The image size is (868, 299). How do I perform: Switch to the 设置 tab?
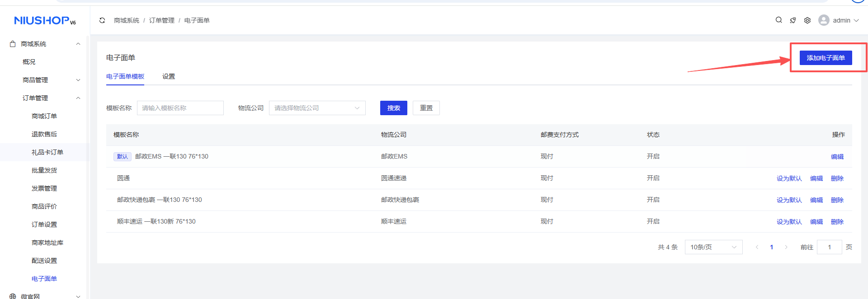(169, 76)
